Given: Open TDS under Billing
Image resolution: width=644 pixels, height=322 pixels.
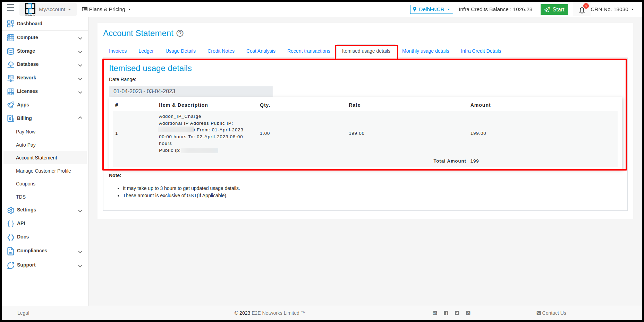Looking at the screenshot, I should (21, 197).
